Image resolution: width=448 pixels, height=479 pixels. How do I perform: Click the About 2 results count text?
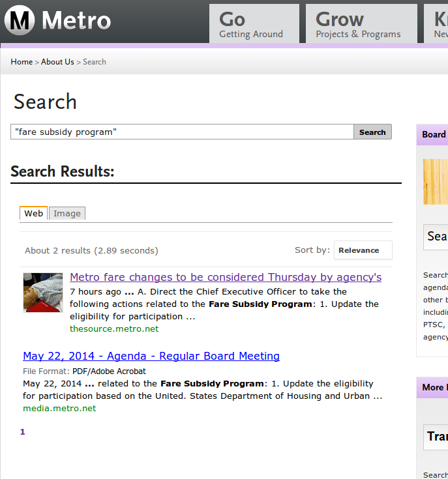91,250
